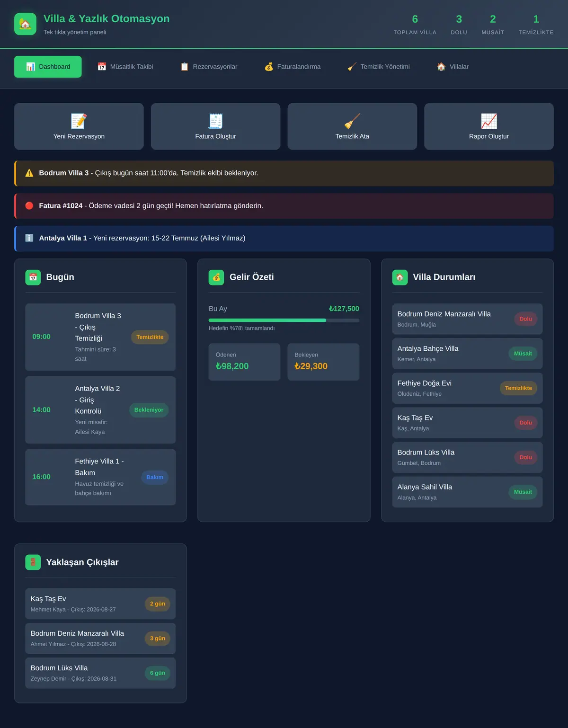Click the 16:00 time in Bugün list
Image resolution: width=568 pixels, height=728 pixels.
coord(41,477)
